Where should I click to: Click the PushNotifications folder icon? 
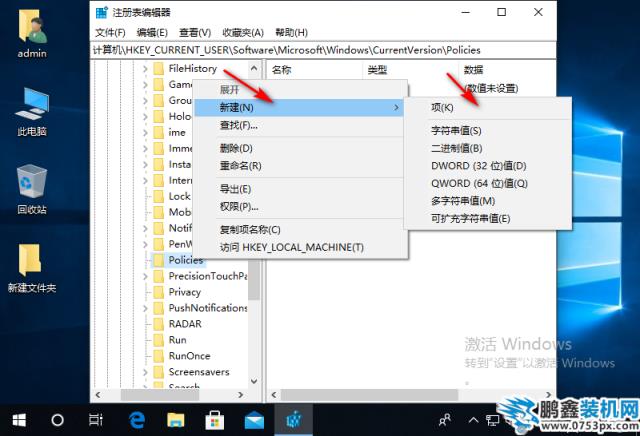(158, 308)
